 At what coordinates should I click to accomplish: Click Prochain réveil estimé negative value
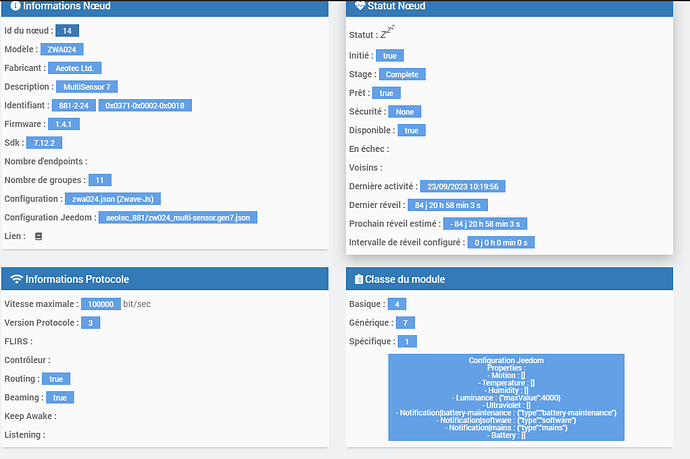[485, 224]
